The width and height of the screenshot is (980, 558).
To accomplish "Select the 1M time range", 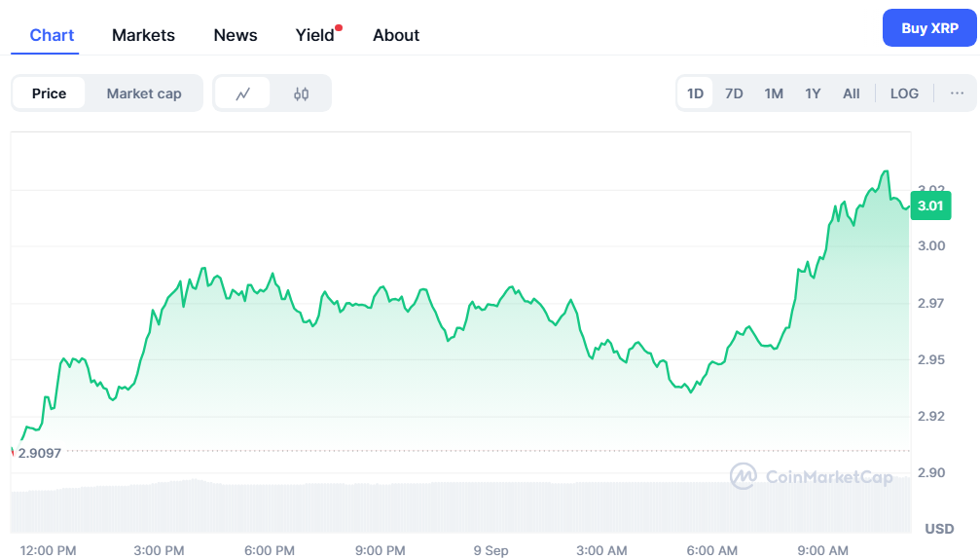I will 774,93.
